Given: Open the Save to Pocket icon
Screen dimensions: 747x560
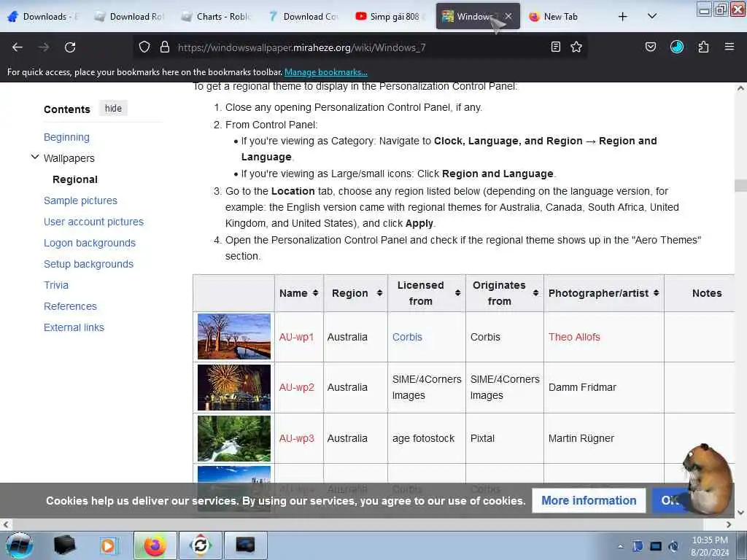Looking at the screenshot, I should (x=651, y=47).
